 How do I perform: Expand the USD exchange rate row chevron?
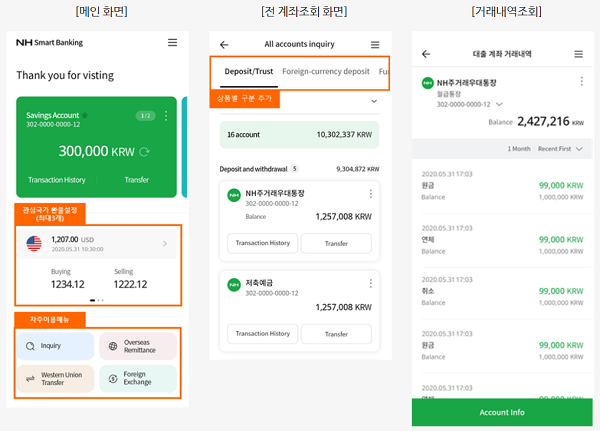coord(165,243)
